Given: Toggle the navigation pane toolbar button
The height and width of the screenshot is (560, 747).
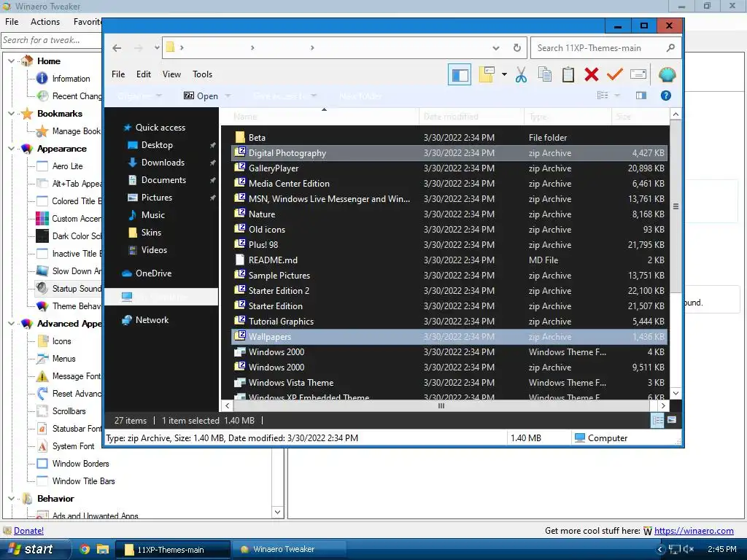Looking at the screenshot, I should click(x=460, y=75).
